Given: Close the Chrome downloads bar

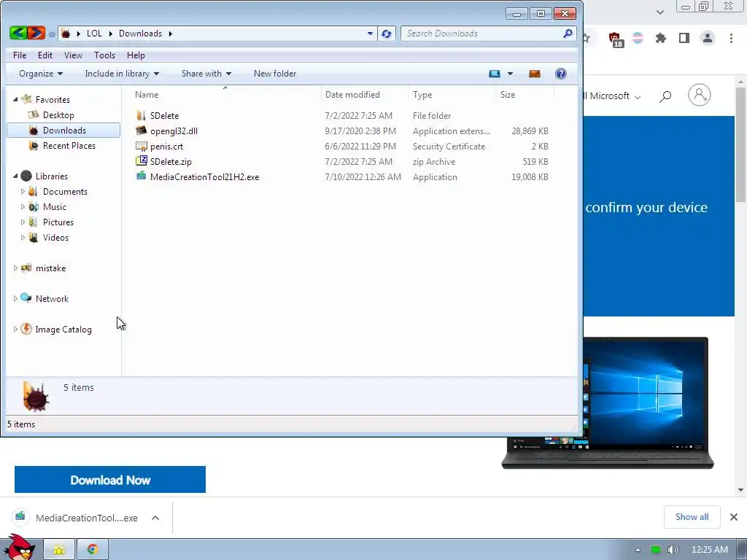Looking at the screenshot, I should (734, 517).
